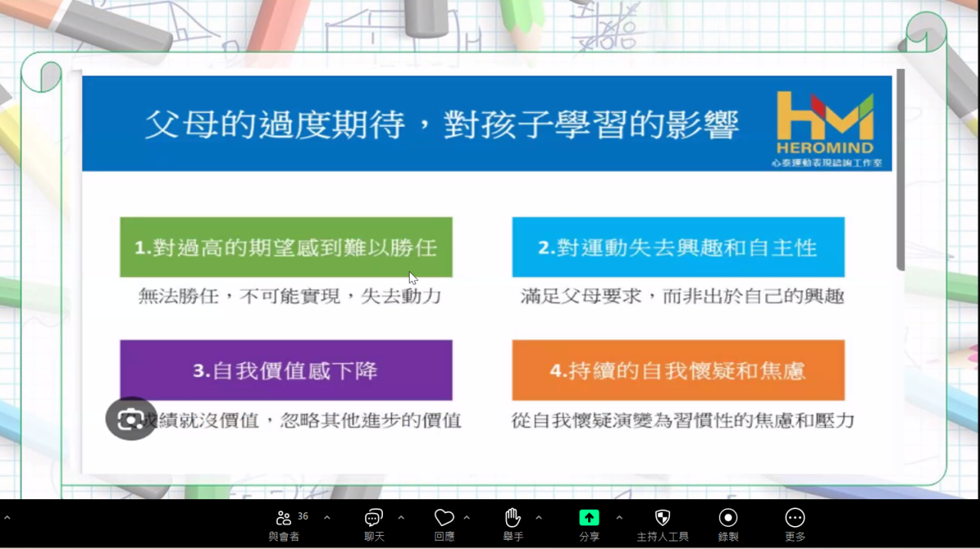Expand the arrow next to raise hand
Viewport: 980px width, 549px height.
pos(538,518)
